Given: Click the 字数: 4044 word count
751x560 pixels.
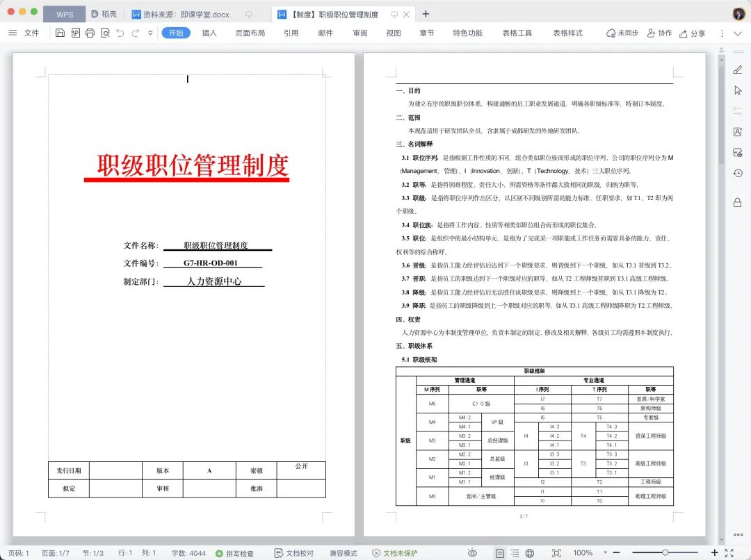Looking at the screenshot, I should coord(188,553).
